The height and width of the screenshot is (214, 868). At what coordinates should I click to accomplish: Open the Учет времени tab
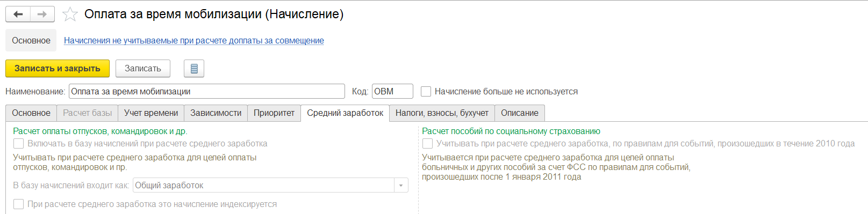coord(151,113)
